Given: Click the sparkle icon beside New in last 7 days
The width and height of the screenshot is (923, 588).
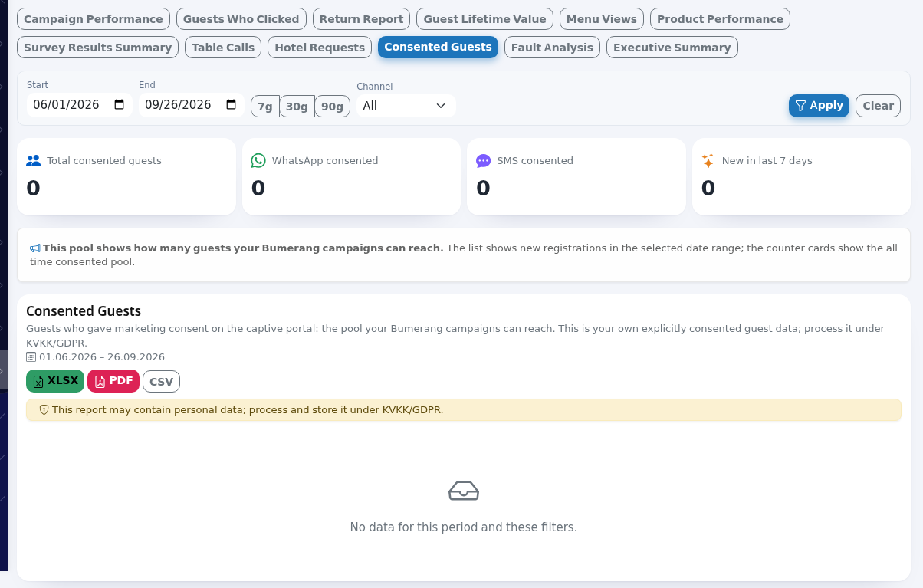Looking at the screenshot, I should 708,161.
